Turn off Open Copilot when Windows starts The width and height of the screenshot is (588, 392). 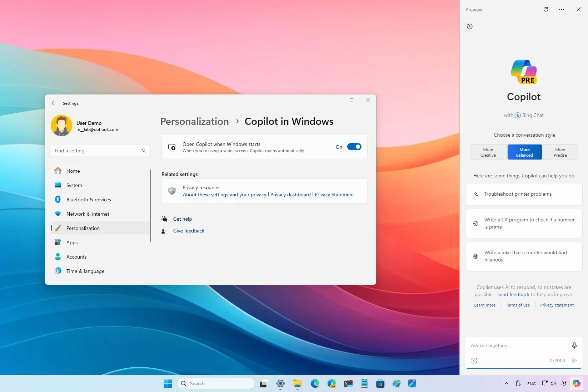(x=354, y=147)
